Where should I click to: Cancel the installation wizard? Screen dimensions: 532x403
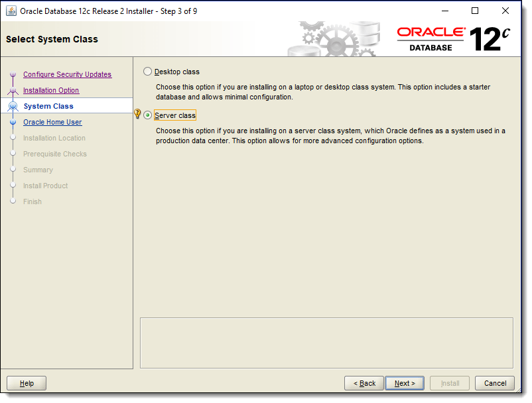point(494,383)
